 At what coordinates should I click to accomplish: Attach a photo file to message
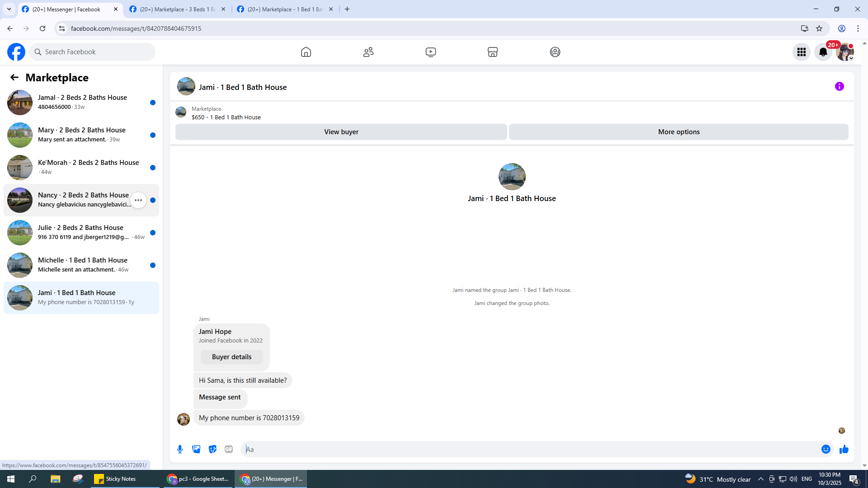click(x=196, y=449)
